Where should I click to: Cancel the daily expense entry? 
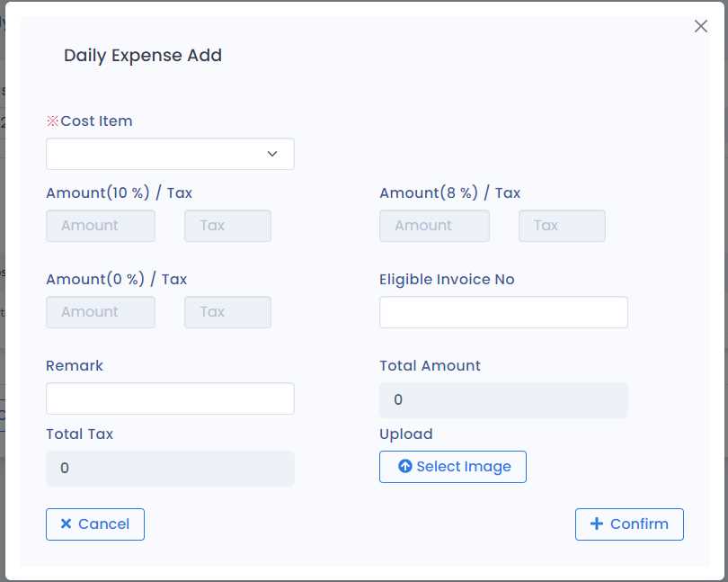click(95, 524)
